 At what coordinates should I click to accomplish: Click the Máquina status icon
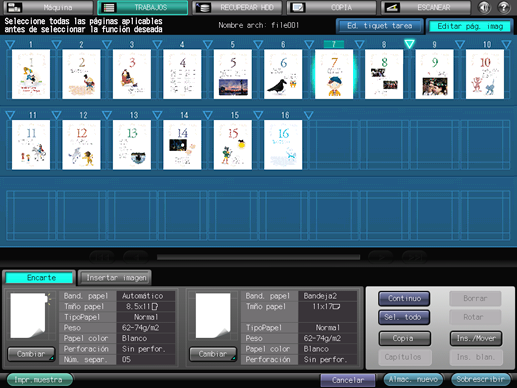click(14, 7)
